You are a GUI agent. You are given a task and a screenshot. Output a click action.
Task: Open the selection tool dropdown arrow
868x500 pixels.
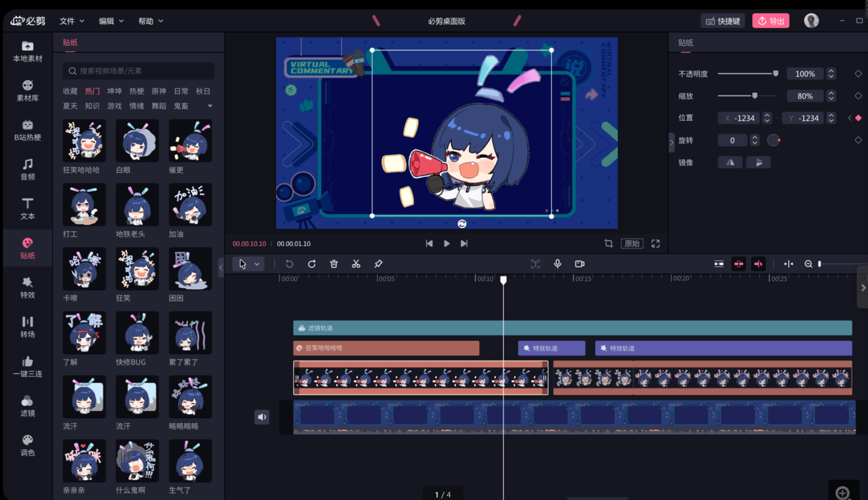[x=257, y=264]
